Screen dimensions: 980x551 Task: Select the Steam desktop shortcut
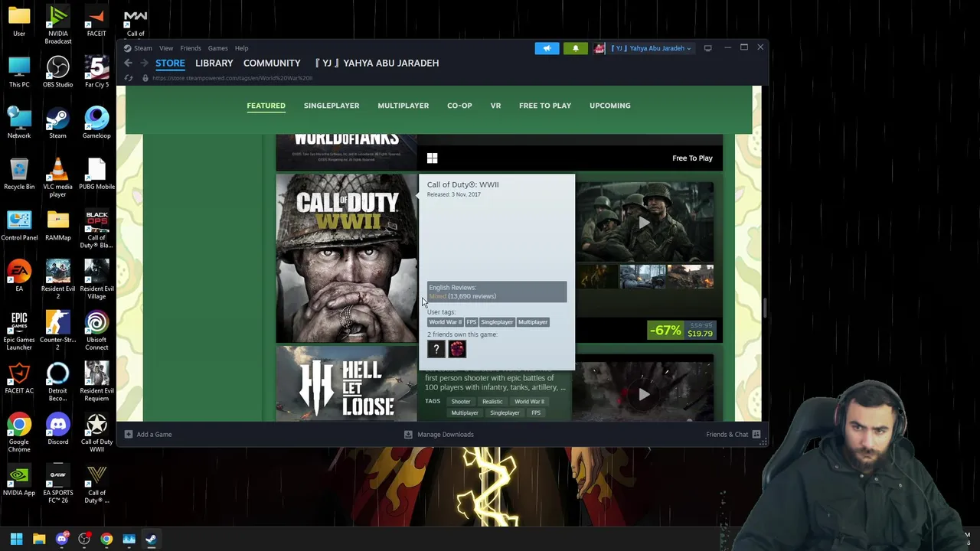(x=57, y=124)
